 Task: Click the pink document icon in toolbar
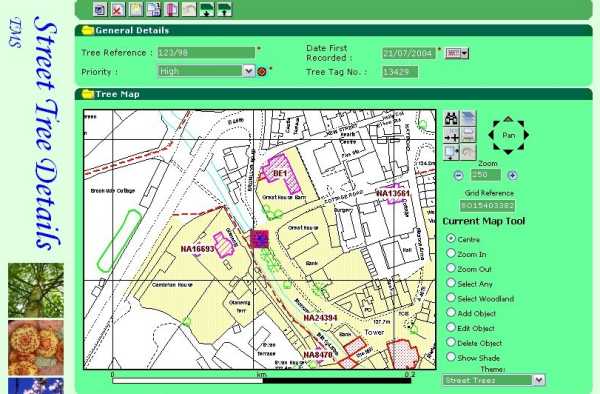pos(171,9)
